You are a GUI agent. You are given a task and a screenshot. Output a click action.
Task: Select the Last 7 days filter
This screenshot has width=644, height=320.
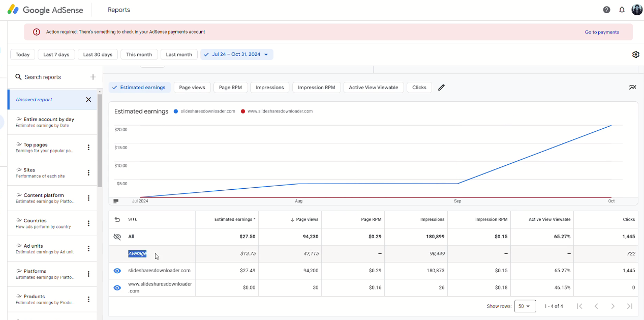click(56, 54)
